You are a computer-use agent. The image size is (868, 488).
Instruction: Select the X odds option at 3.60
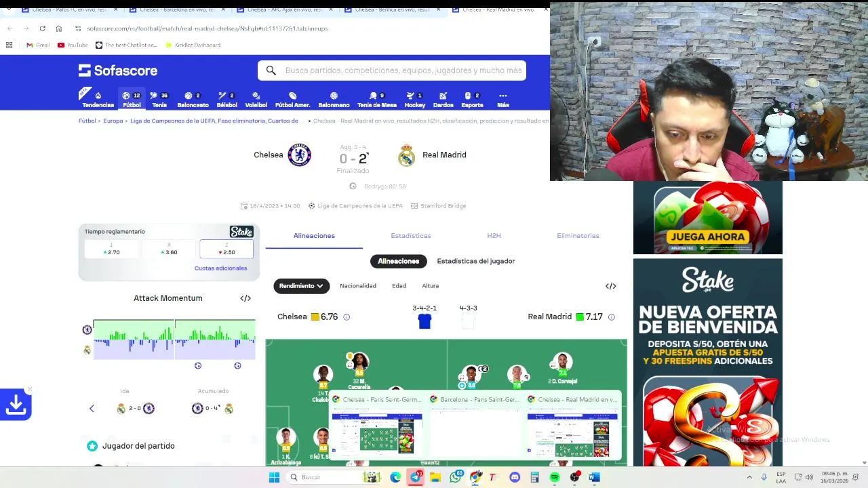pyautogui.click(x=169, y=249)
